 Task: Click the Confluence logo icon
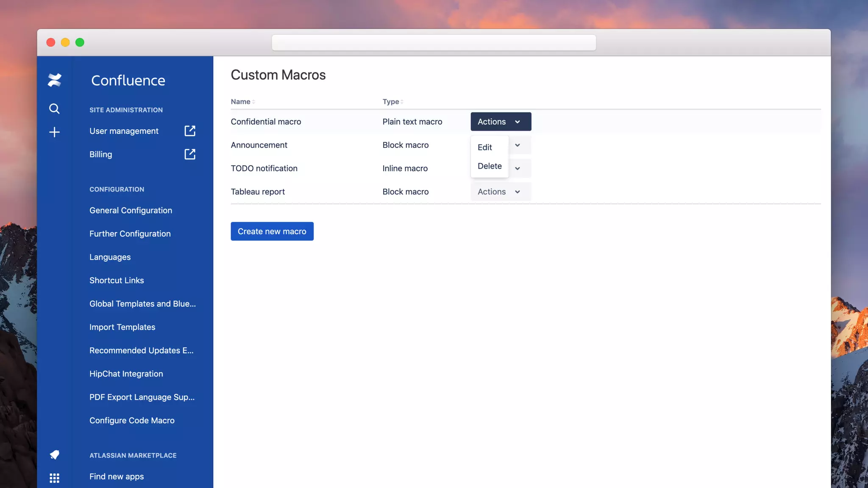click(x=54, y=80)
